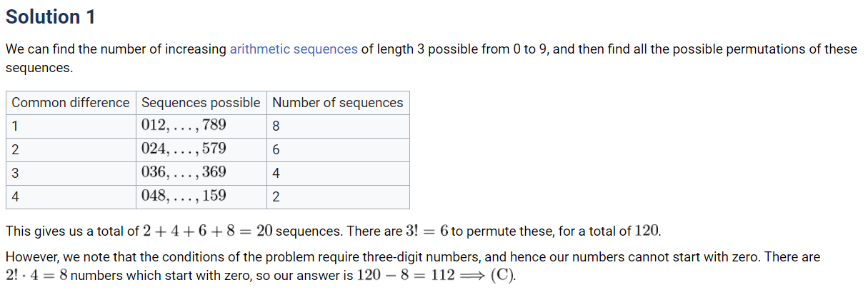Select the 048,...,159 sequences cell
868x290 pixels.
coord(184,196)
